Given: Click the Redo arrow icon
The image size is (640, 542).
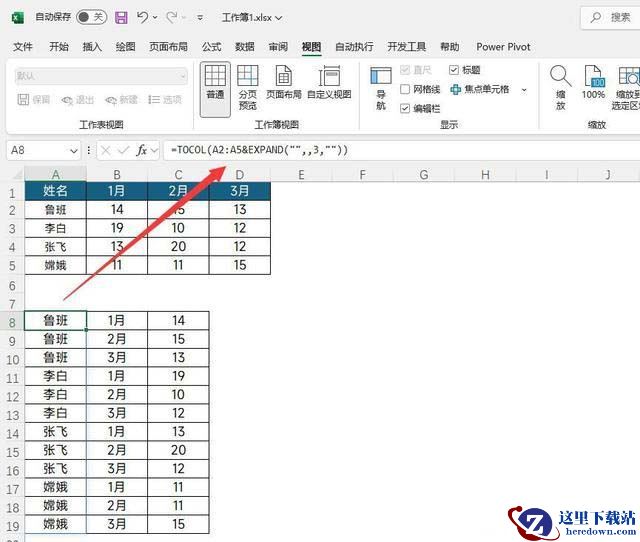Looking at the screenshot, I should pyautogui.click(x=172, y=17).
